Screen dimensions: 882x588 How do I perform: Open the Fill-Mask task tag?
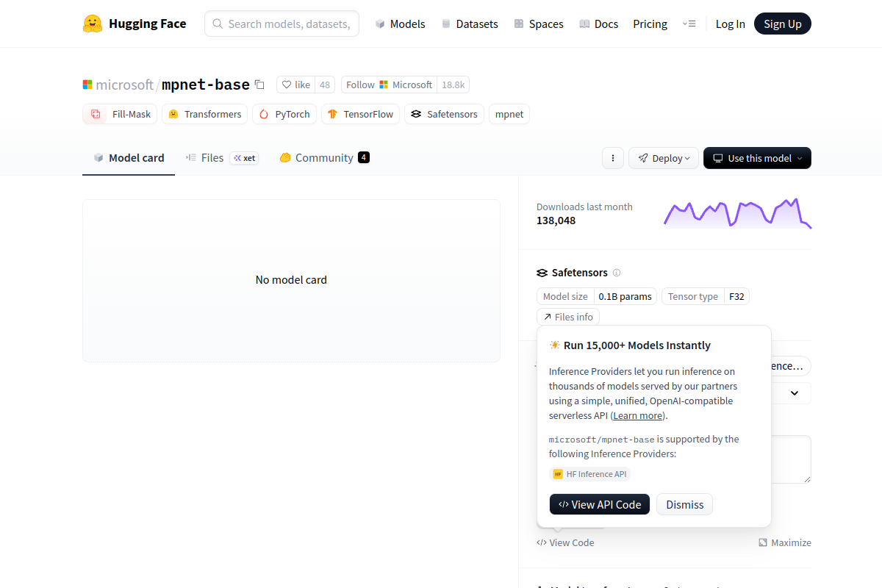click(x=119, y=114)
